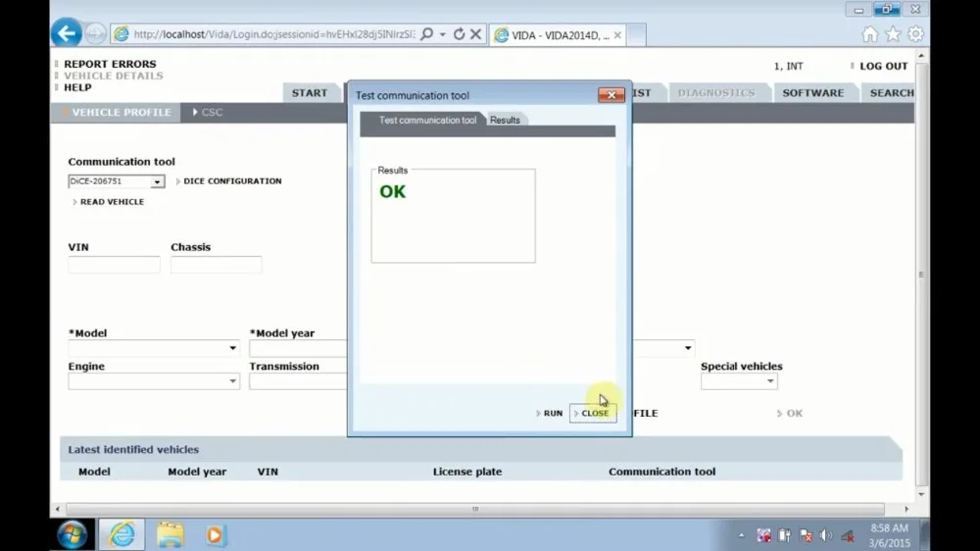This screenshot has width=980, height=551.
Task: Open the File Explorer taskbar icon
Action: (x=170, y=534)
